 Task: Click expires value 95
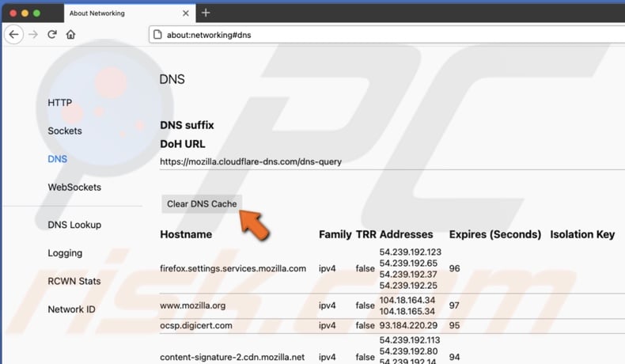[x=454, y=325]
